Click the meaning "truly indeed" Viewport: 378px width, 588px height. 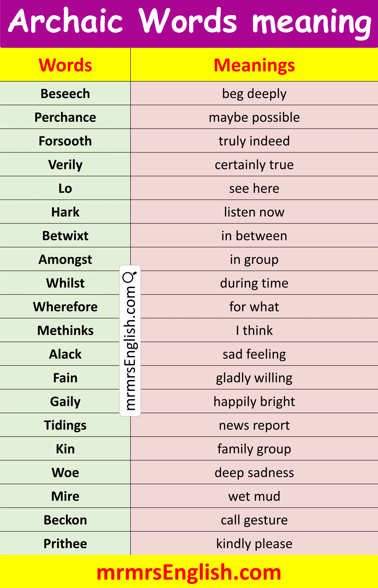[254, 141]
